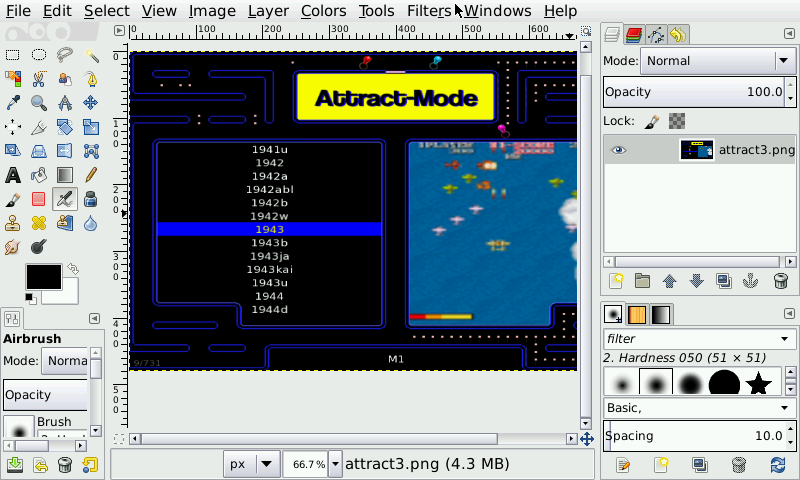Select the Zoom magnifier tool

coord(39,103)
